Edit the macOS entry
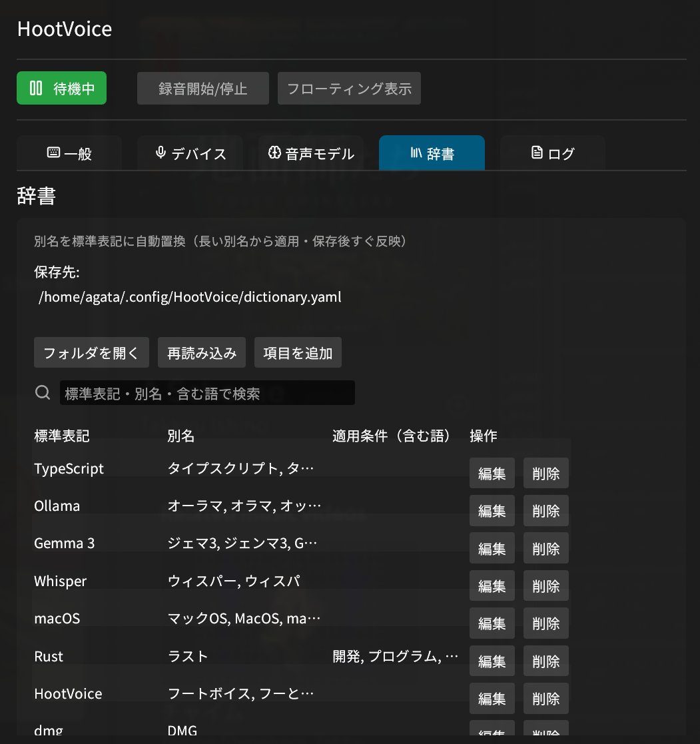 [x=492, y=623]
